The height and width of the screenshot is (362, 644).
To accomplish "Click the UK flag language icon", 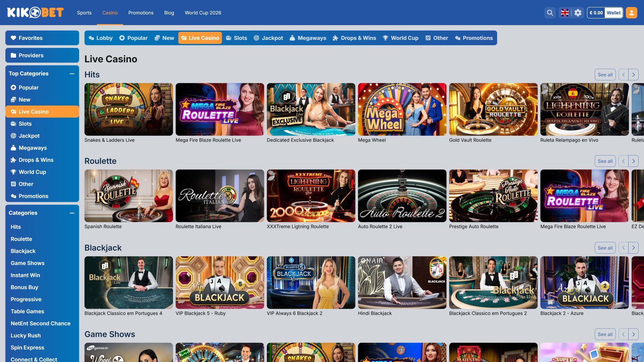I will click(x=565, y=13).
